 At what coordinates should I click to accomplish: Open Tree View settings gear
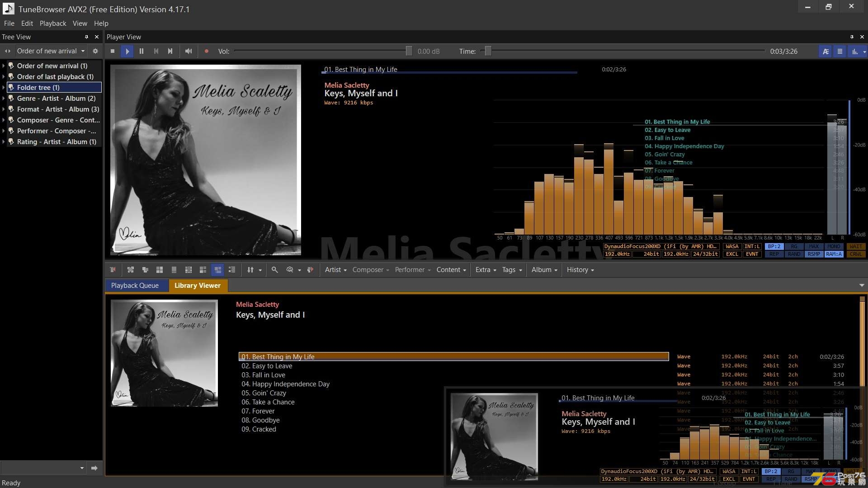[x=95, y=51]
